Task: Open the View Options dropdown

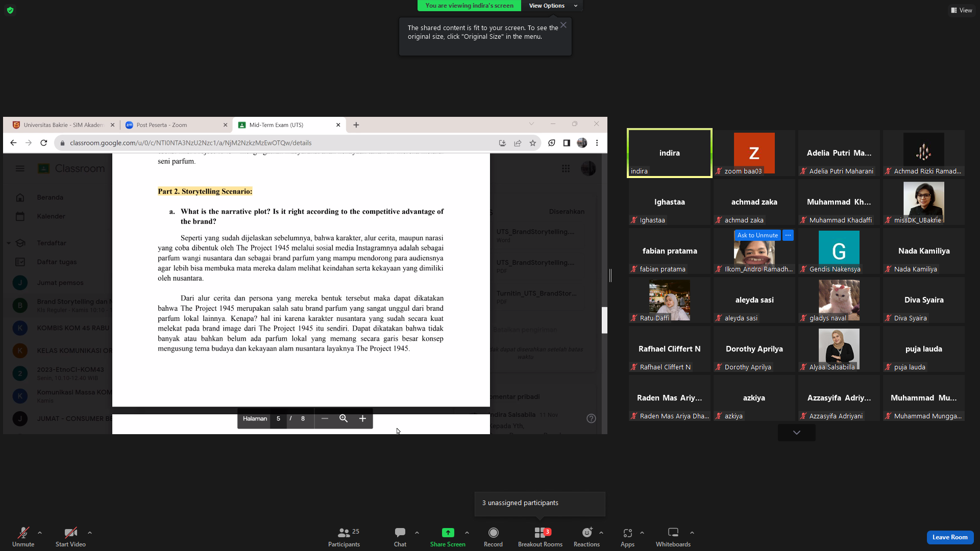Action: pos(552,6)
